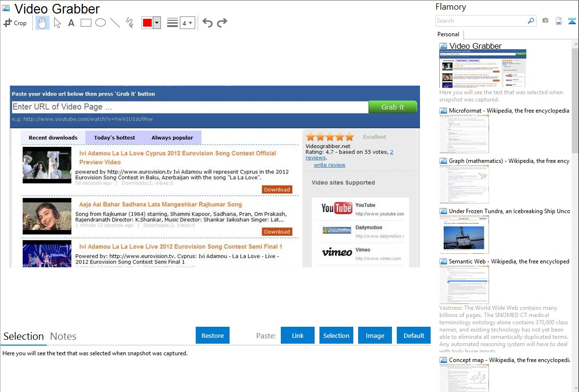
Task: Open the Ivi Adamou Eurovision Official Preview link
Action: pos(177,158)
